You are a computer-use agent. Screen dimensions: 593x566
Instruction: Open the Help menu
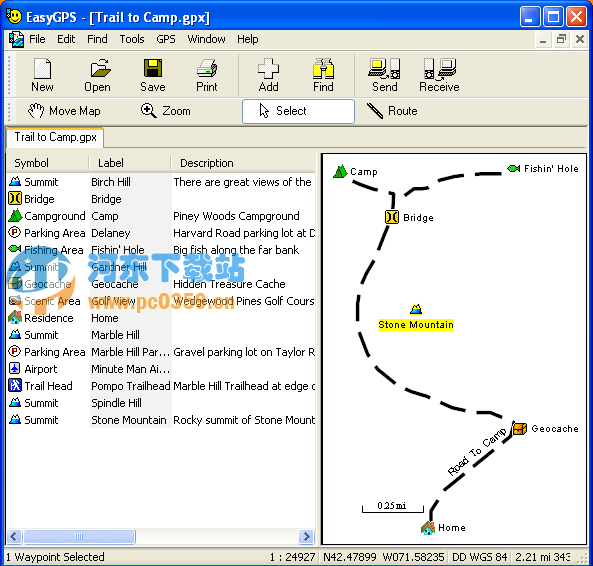pyautogui.click(x=248, y=39)
